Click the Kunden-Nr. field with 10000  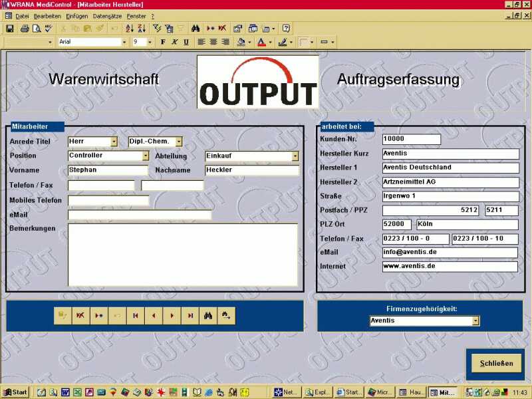[412, 139]
